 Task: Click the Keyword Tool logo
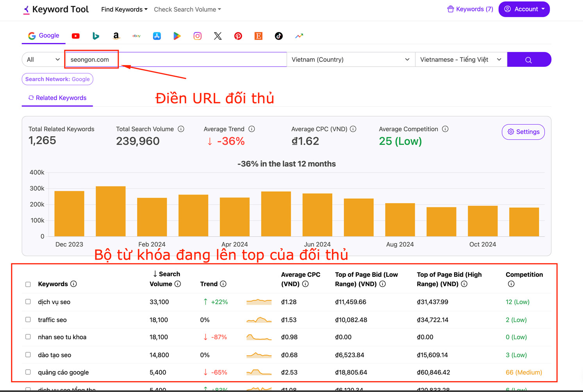(x=56, y=9)
